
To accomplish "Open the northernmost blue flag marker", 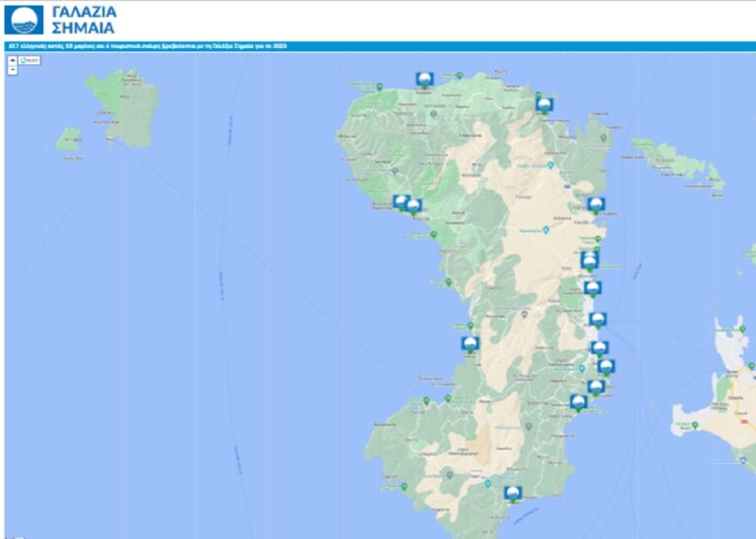I will (x=424, y=80).
